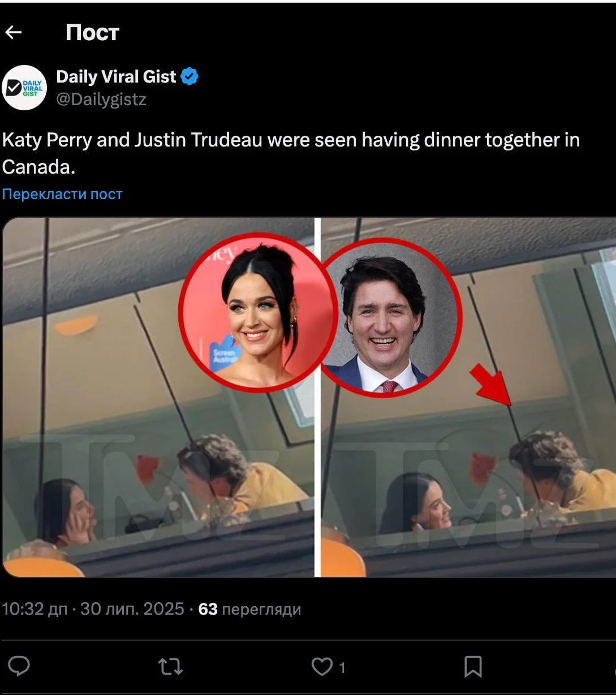The height and width of the screenshot is (695, 616).
Task: Click the Перекласти пост link
Action: 62,194
